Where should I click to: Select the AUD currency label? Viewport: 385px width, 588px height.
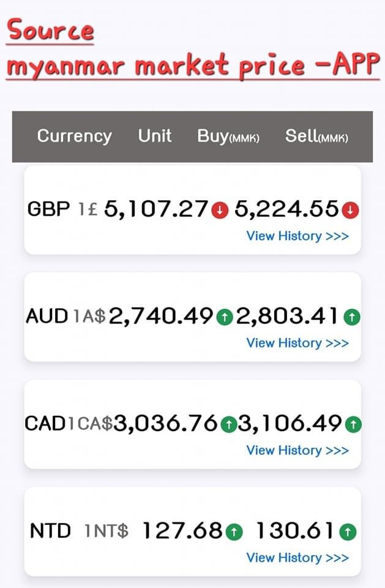tap(47, 317)
